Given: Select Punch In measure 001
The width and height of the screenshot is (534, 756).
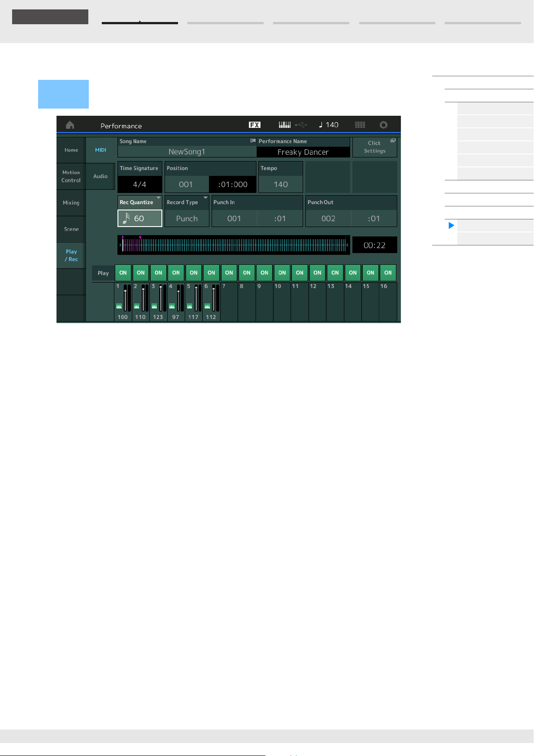Looking at the screenshot, I should point(234,218).
